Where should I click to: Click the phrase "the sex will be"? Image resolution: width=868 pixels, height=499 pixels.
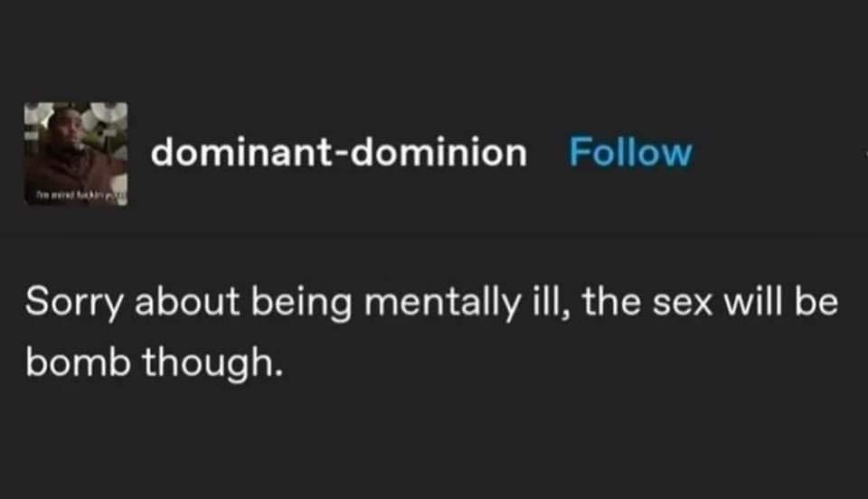tap(710, 302)
